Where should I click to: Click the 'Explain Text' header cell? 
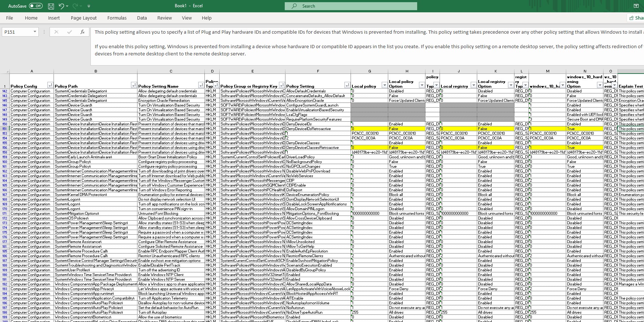coord(631,81)
